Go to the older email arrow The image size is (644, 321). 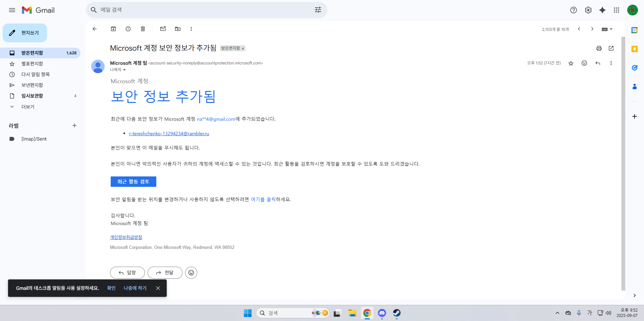point(592,29)
